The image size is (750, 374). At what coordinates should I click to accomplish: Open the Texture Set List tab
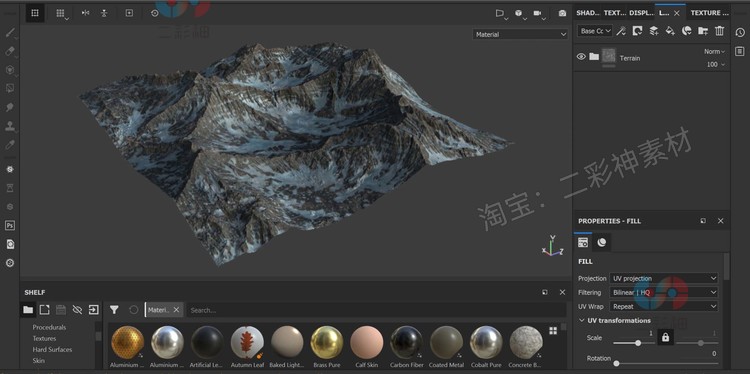pos(709,13)
